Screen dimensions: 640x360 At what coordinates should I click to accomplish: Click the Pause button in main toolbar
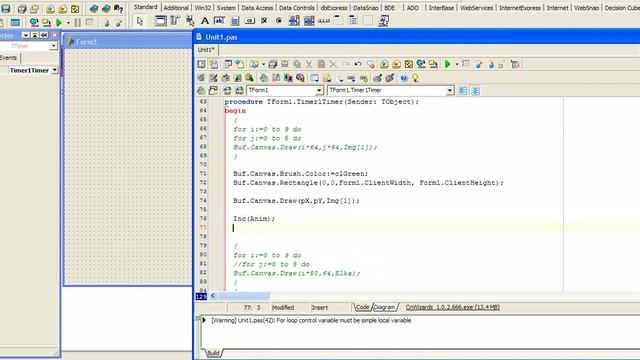point(78,22)
